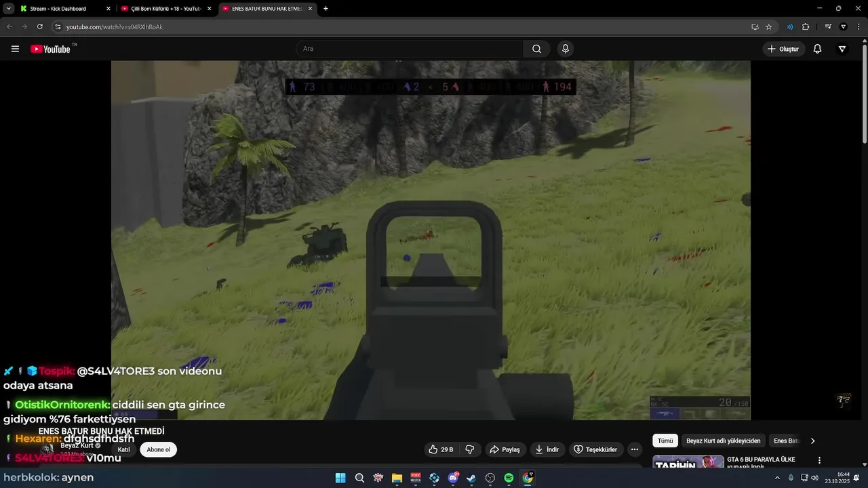Select the Tümü filter chip
The width and height of the screenshot is (868, 488).
(x=665, y=441)
